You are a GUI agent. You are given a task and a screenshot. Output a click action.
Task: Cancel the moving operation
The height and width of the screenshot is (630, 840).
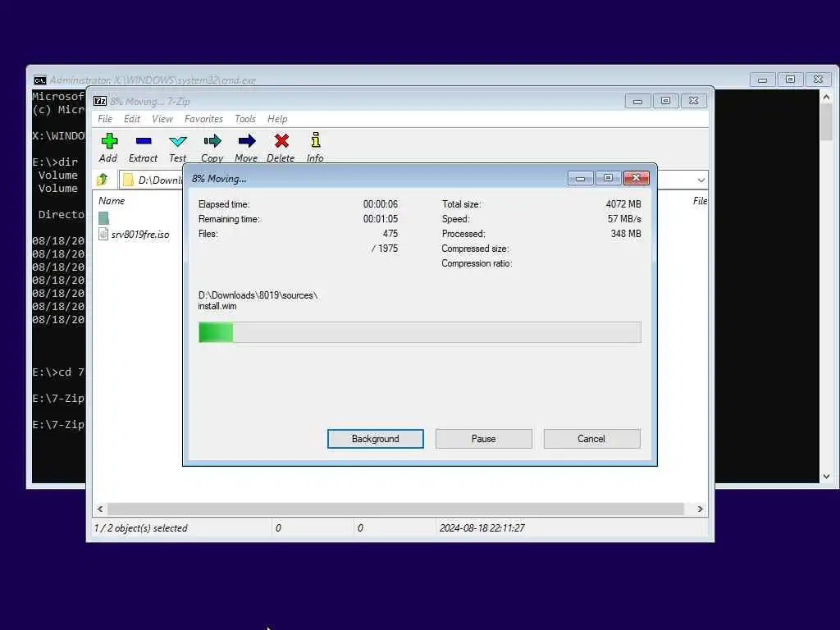point(591,439)
